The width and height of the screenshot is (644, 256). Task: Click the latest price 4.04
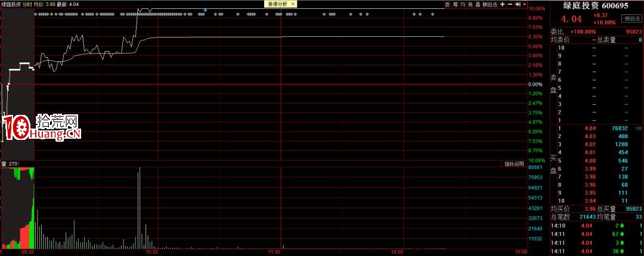[571, 19]
